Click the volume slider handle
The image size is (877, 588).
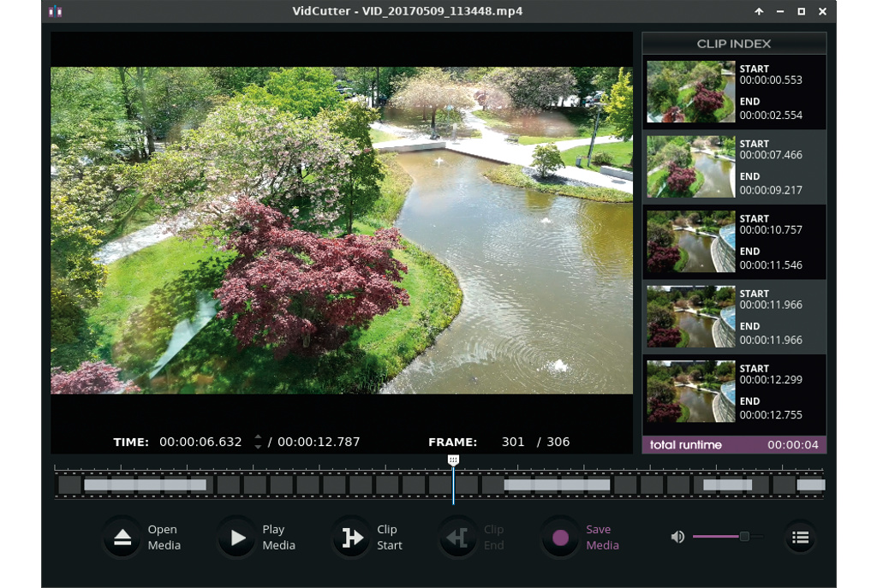pos(744,537)
